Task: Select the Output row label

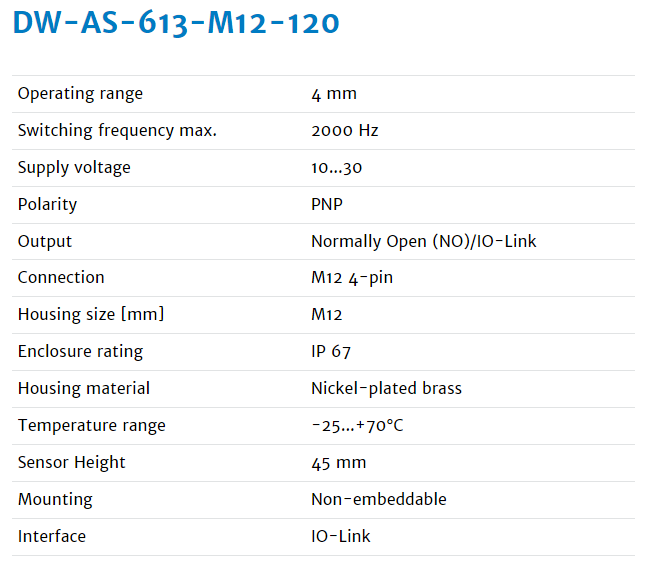Action: (x=45, y=241)
